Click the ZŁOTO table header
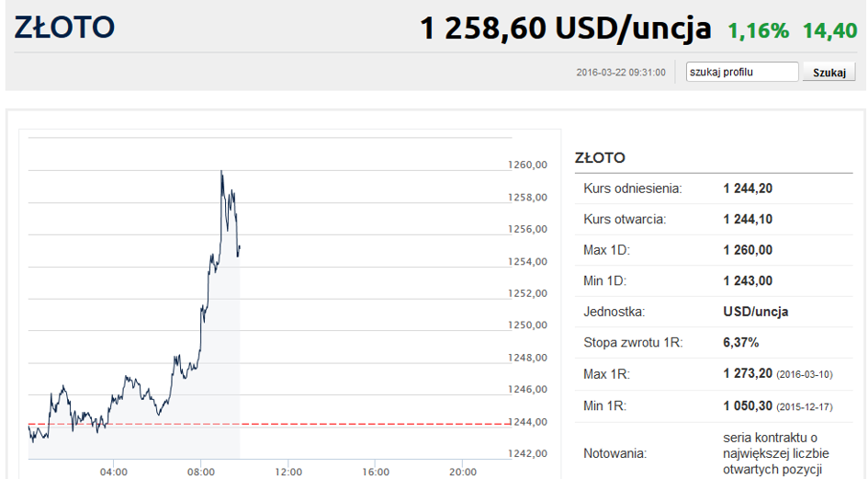 (x=600, y=158)
